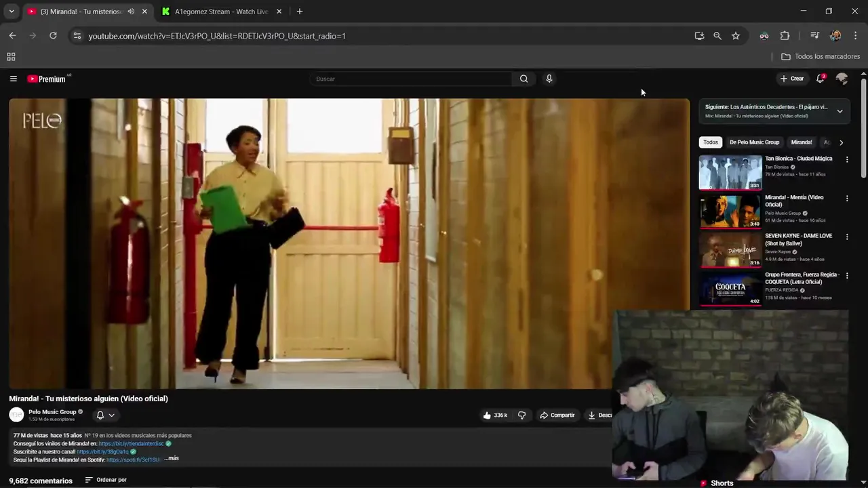868x488 pixels.
Task: Open the tab search chevron at top left
Action: 12,12
